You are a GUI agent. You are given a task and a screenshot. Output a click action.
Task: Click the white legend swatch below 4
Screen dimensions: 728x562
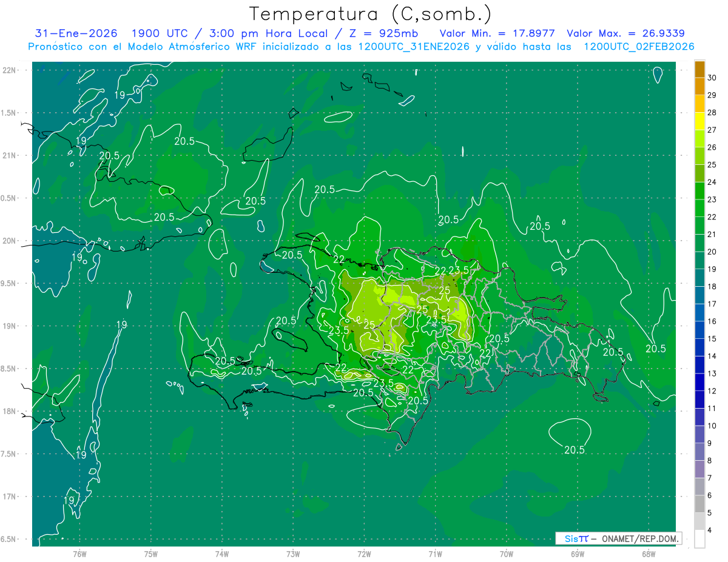coord(699,539)
